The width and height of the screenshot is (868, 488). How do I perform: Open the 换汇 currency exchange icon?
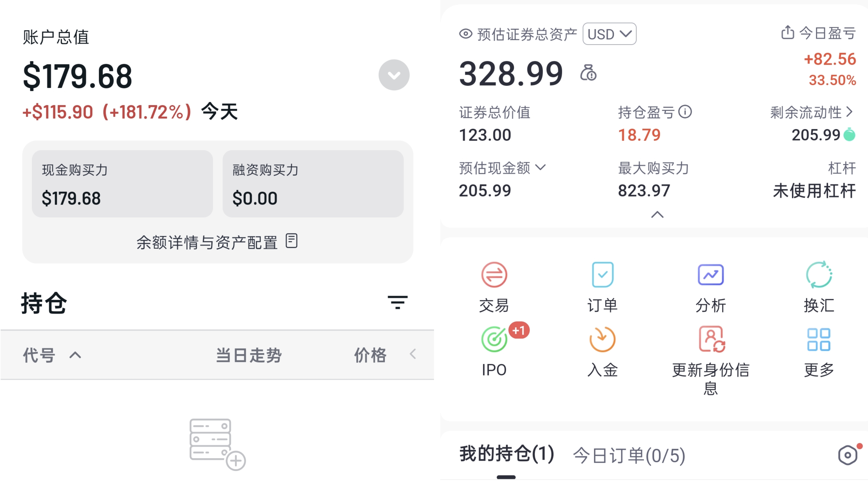coord(819,274)
